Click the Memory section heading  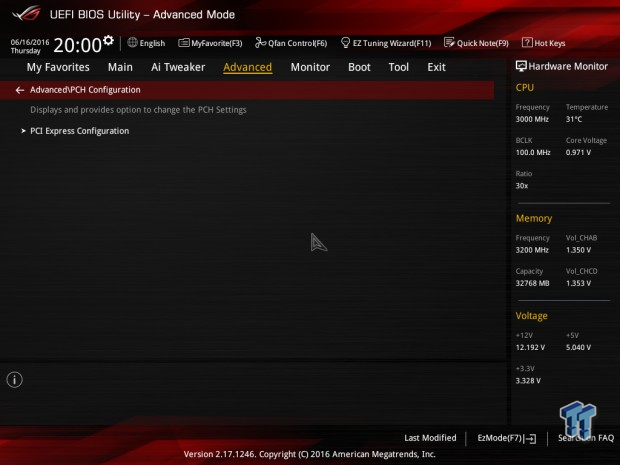coord(534,218)
